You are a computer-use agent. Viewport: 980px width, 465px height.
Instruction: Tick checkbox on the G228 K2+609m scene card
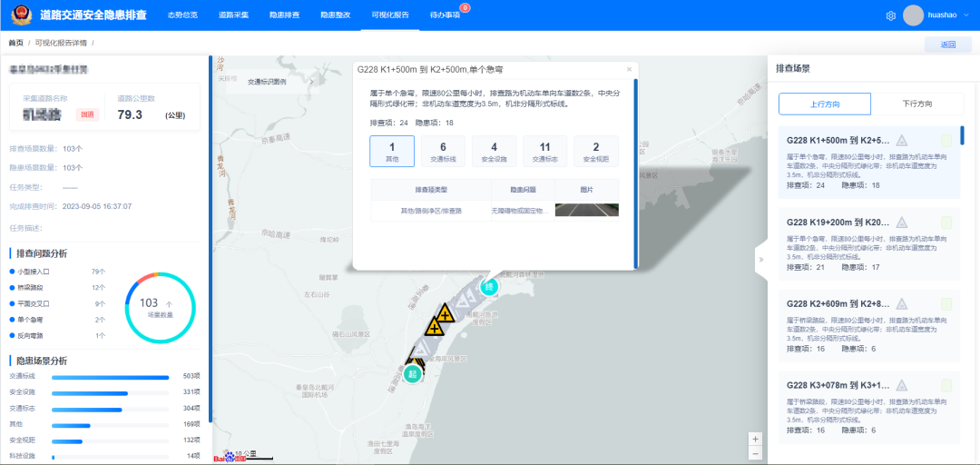(x=946, y=303)
